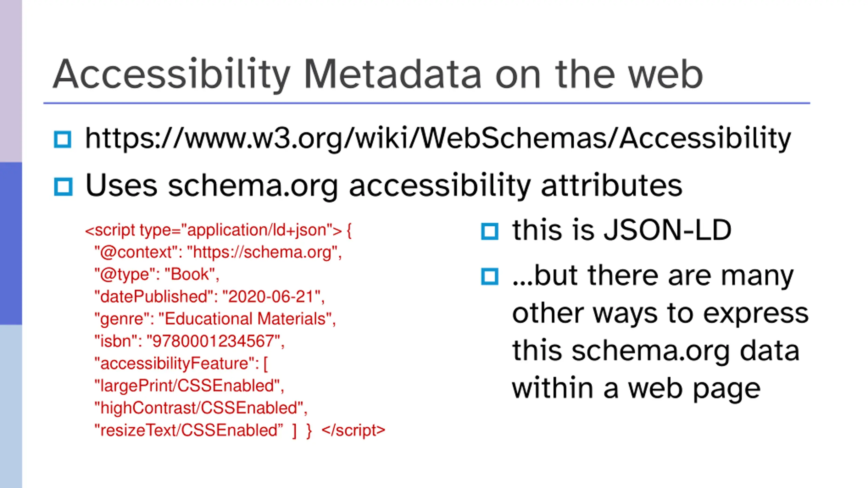Click the bullet before "...but there are many"
This screenshot has width=868, height=488.
[x=490, y=277]
